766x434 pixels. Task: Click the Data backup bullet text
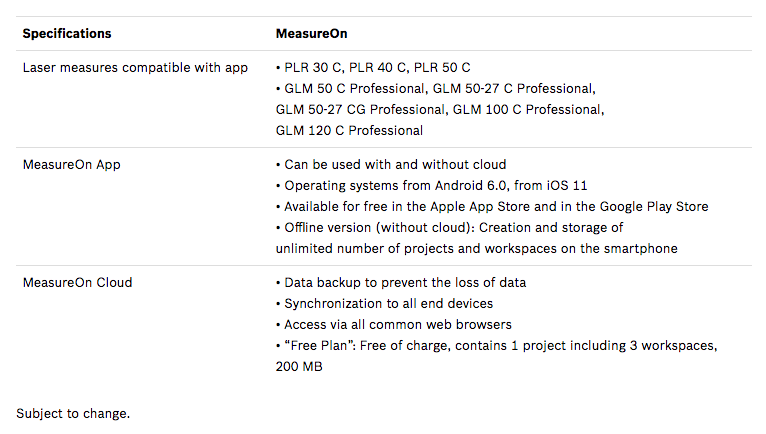pyautogui.click(x=400, y=283)
